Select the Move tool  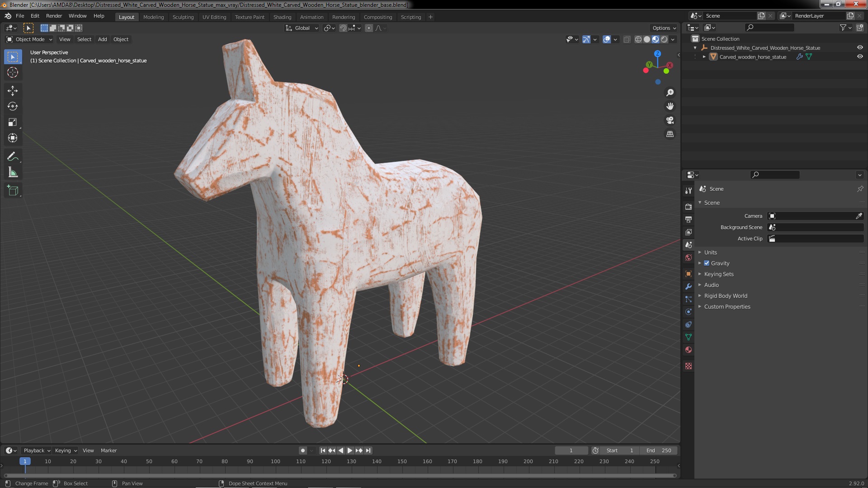(13, 91)
